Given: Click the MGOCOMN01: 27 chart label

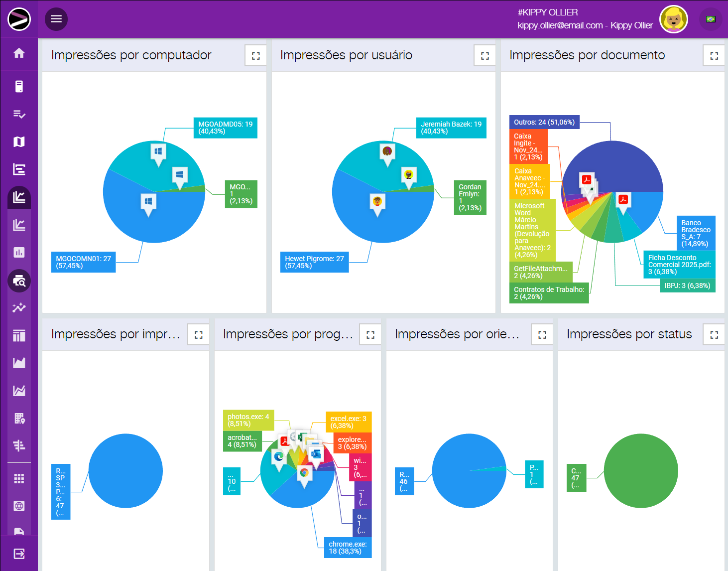Looking at the screenshot, I should click(x=83, y=262).
